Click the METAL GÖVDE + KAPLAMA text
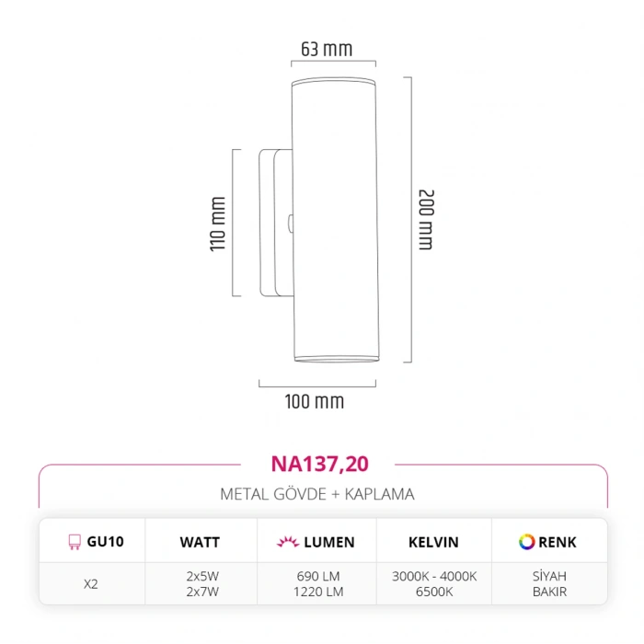Viewport: 644px width, 644px height. click(x=317, y=494)
